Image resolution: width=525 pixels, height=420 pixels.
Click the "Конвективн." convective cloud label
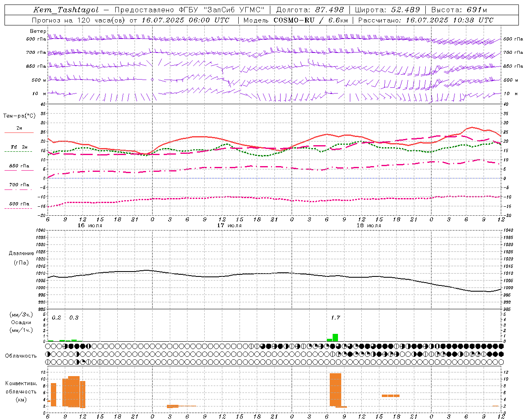click(21, 383)
